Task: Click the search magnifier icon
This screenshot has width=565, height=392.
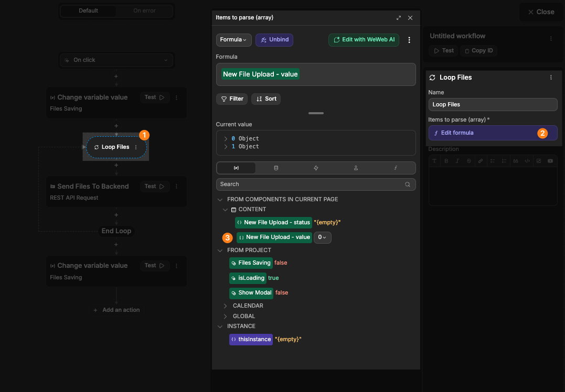Action: pyautogui.click(x=408, y=184)
